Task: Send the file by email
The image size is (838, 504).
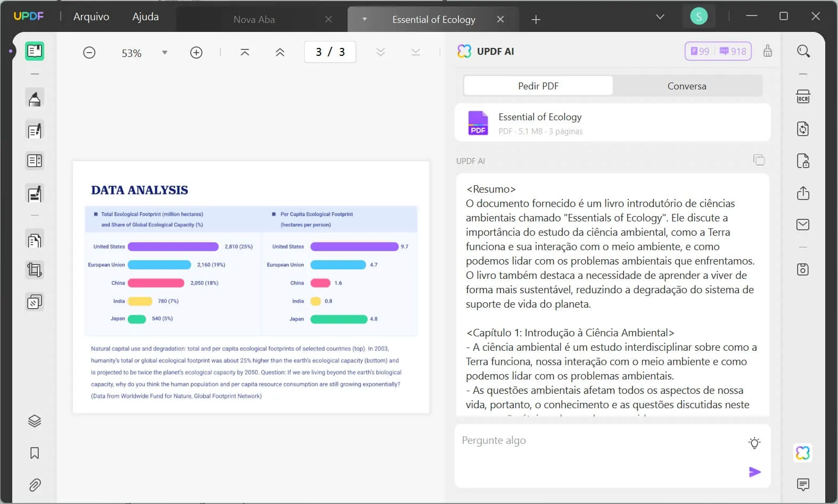Action: (x=803, y=225)
